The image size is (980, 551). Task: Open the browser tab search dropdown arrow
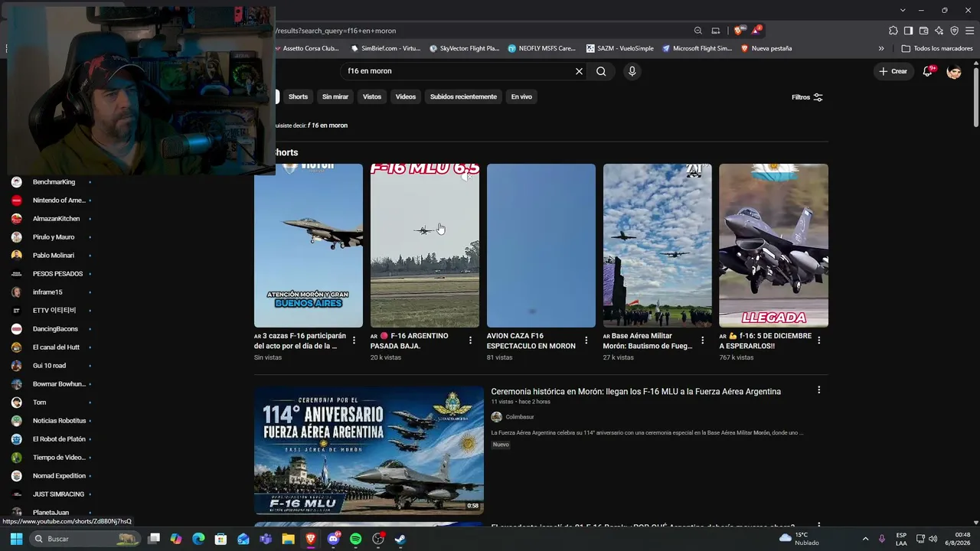(x=903, y=10)
